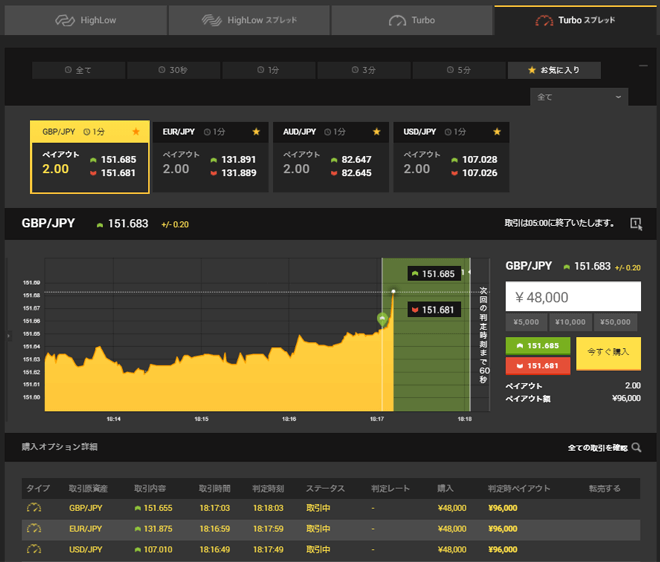Select the USD/JPY 1分 card
The height and width of the screenshot is (562, 660).
pos(451,157)
